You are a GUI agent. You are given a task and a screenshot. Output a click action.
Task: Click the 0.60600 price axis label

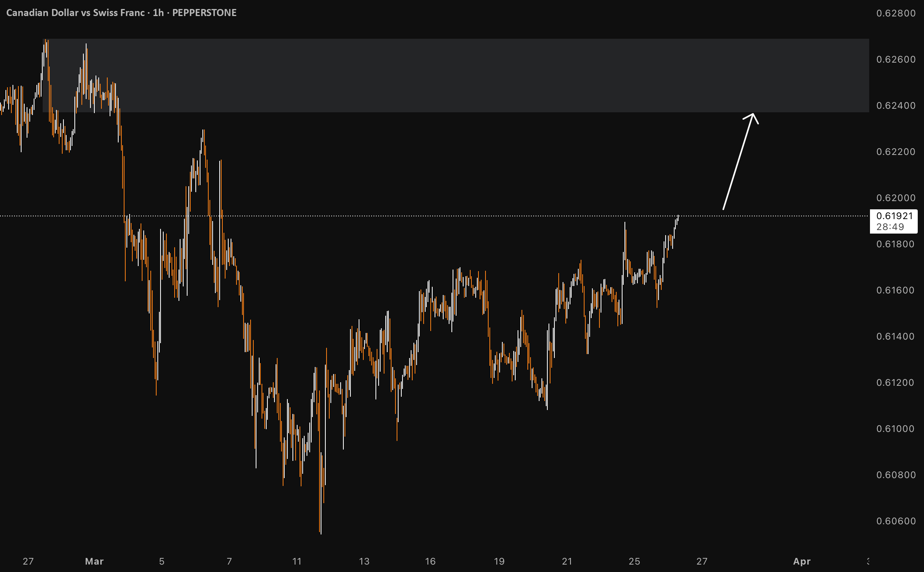pyautogui.click(x=896, y=521)
